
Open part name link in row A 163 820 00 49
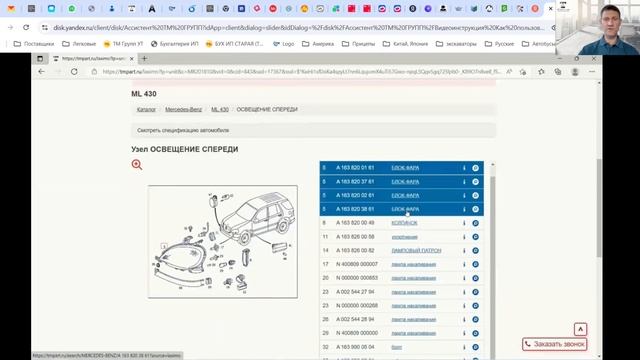[404, 223]
